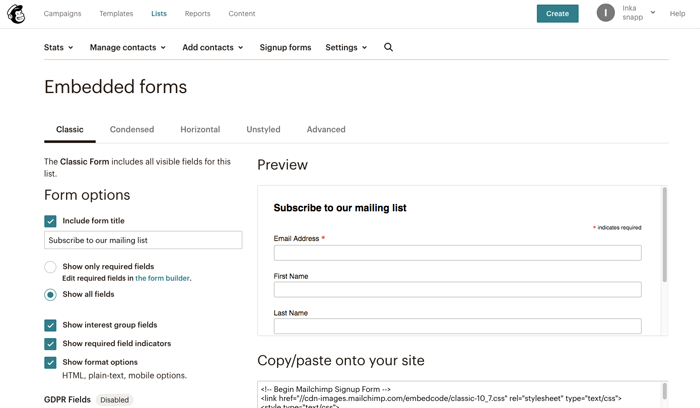The height and width of the screenshot is (408, 700).
Task: Click the embed code box scrollbar
Action: 664,391
